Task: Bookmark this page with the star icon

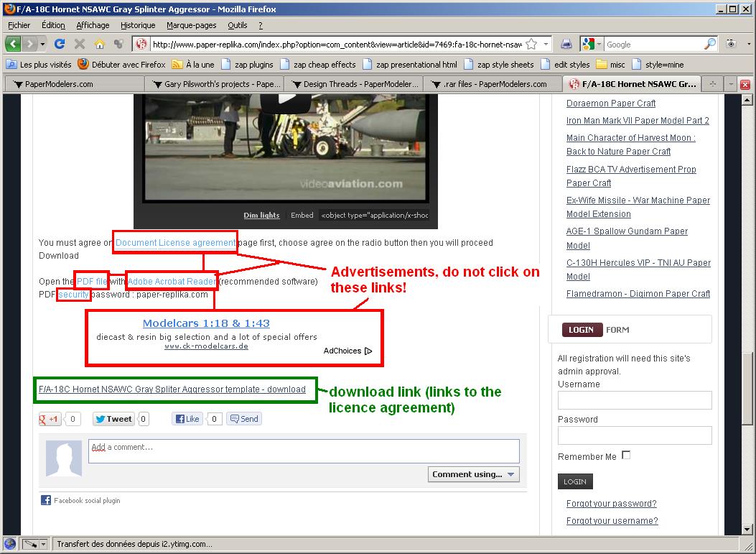Action: click(530, 44)
